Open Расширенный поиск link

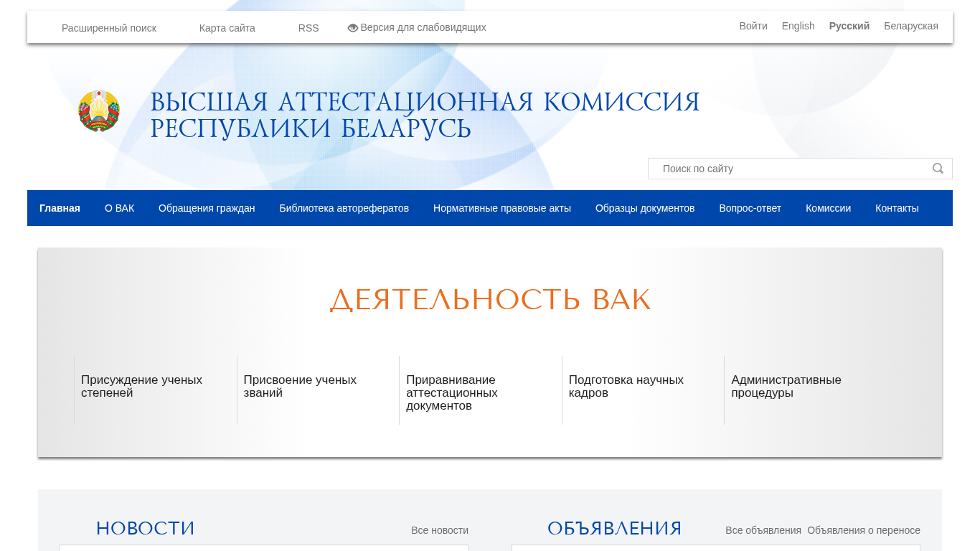(109, 28)
